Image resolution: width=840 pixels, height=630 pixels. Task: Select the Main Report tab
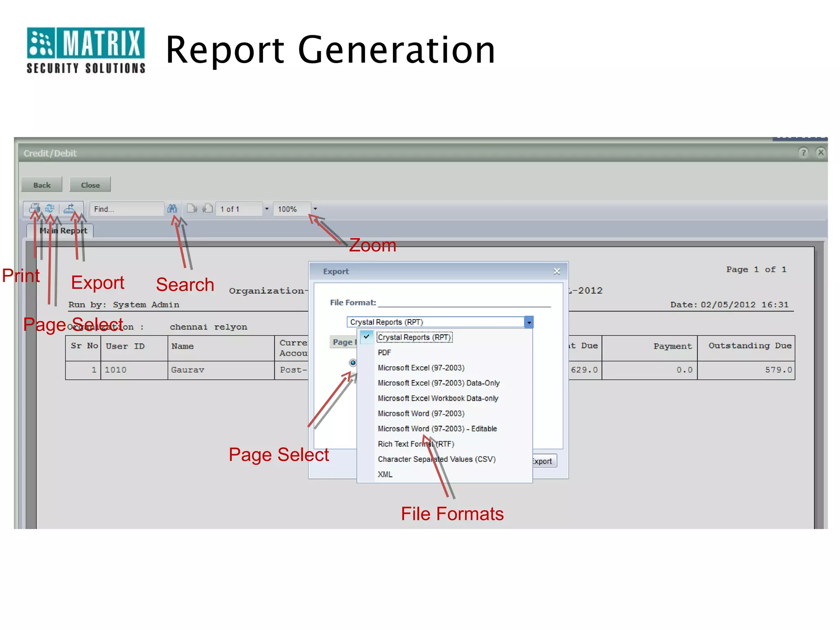tap(61, 231)
